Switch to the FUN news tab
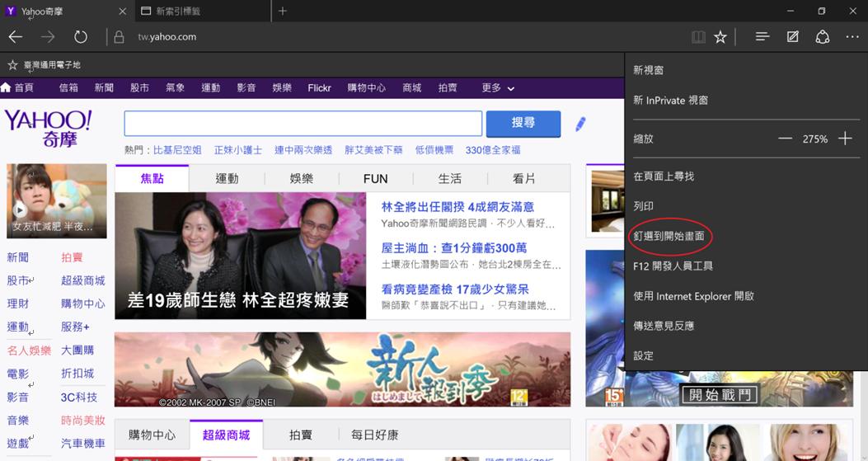The width and height of the screenshot is (868, 461). click(x=375, y=178)
